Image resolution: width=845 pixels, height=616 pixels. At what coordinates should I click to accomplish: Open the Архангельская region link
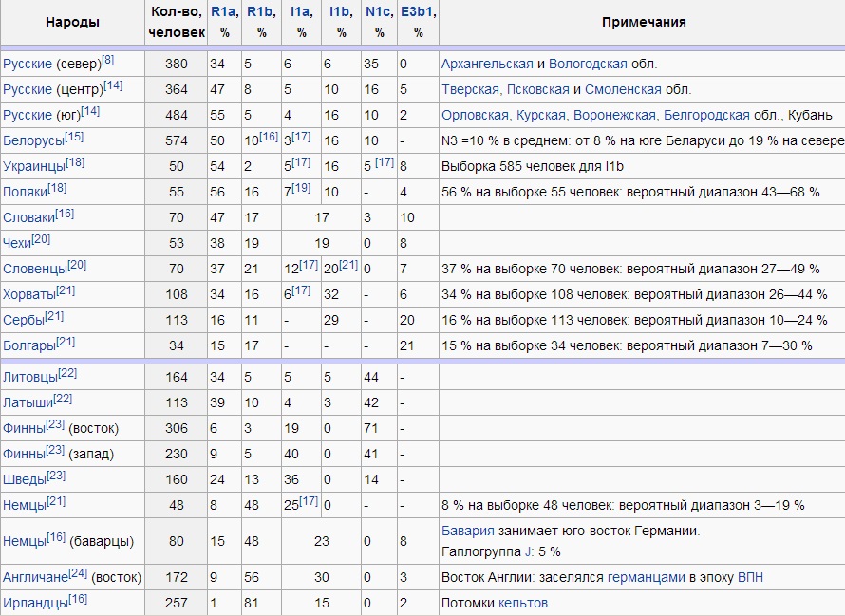pyautogui.click(x=487, y=65)
